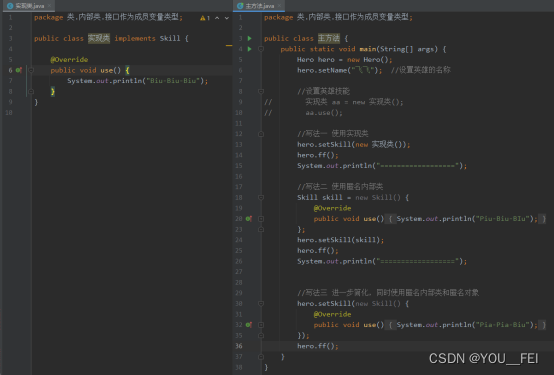Click the "Skill skill = new Skill()" declaration on line 18

(x=353, y=198)
